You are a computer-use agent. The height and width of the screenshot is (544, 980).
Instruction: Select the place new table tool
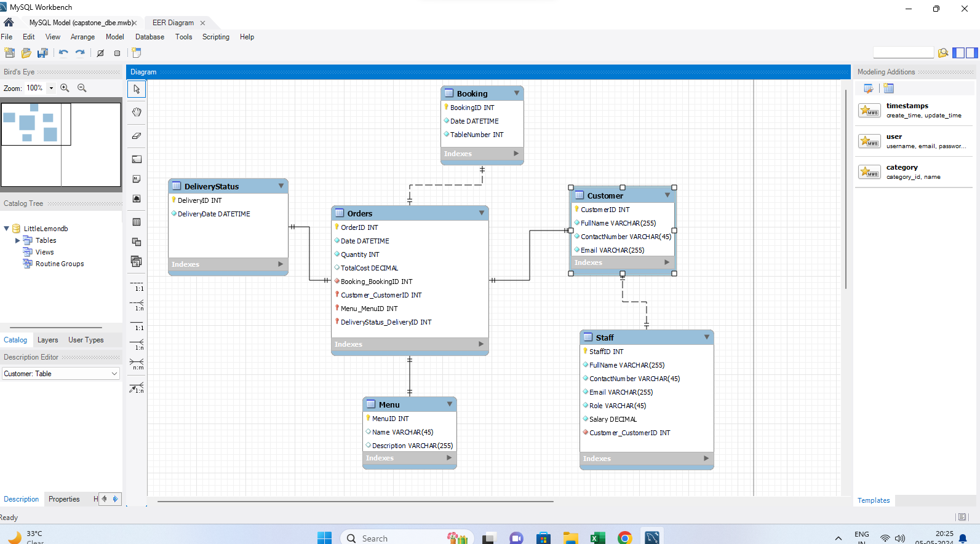pos(137,222)
